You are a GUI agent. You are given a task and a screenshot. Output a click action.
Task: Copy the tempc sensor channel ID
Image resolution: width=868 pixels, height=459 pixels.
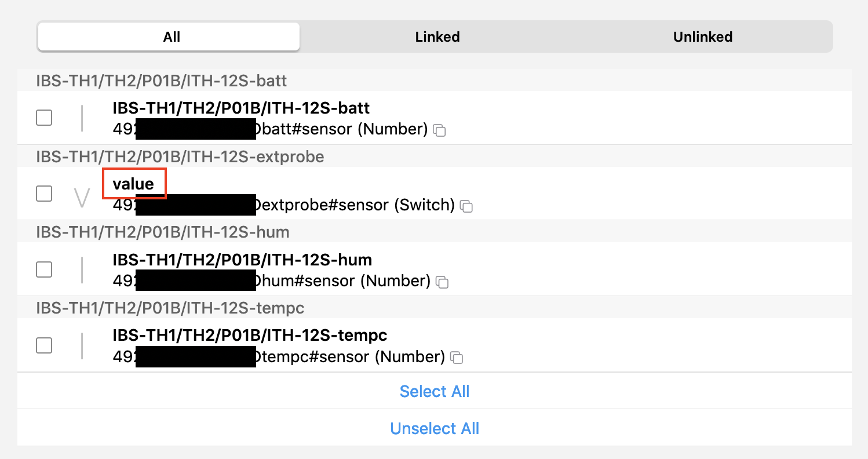pyautogui.click(x=457, y=358)
